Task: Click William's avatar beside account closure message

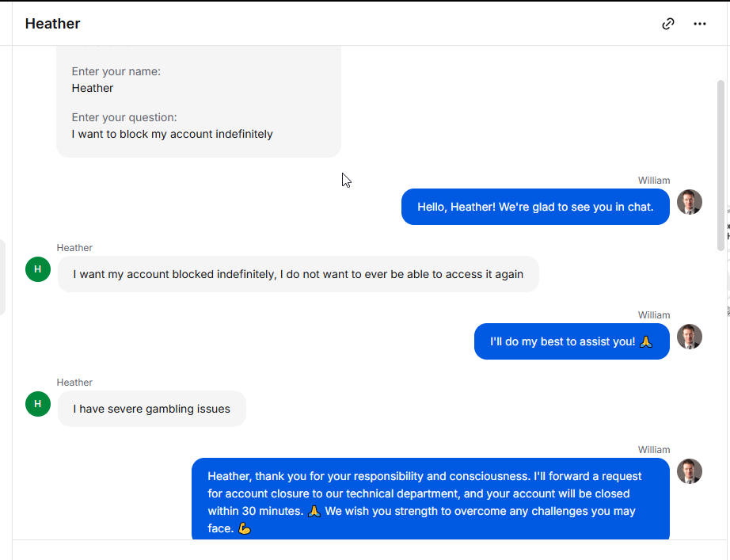Action: click(x=690, y=471)
